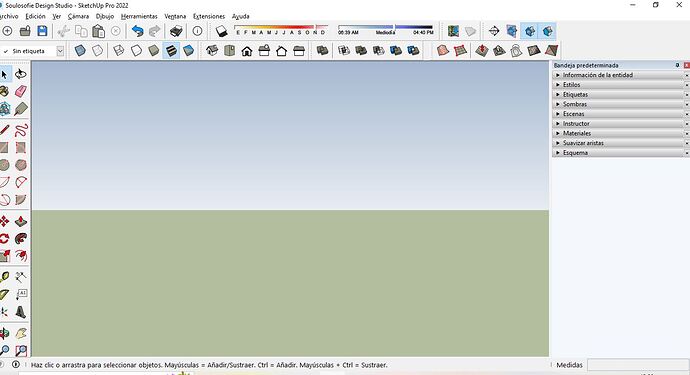Activate the Zoom Window tool
The height and width of the screenshot is (375, 690).
tap(20, 351)
